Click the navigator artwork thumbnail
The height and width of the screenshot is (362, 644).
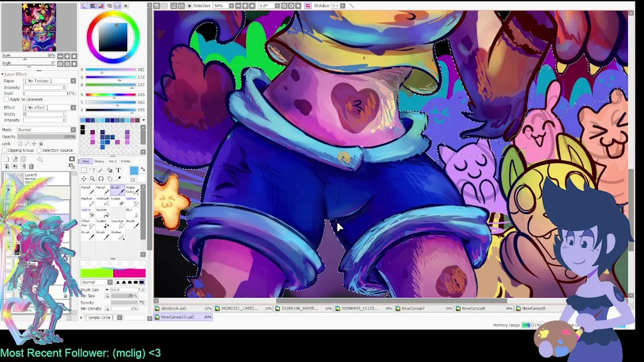[38, 27]
